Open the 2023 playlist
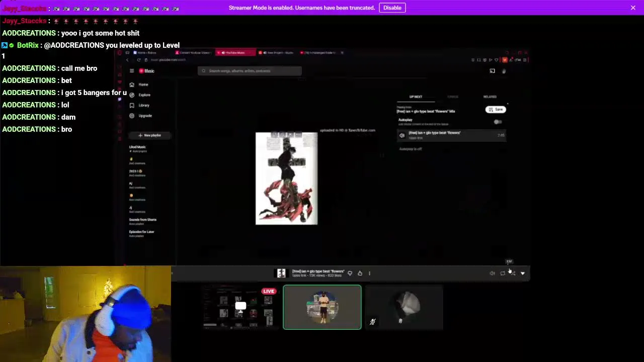Screen dimensions: 644x362 [x=137, y=172]
